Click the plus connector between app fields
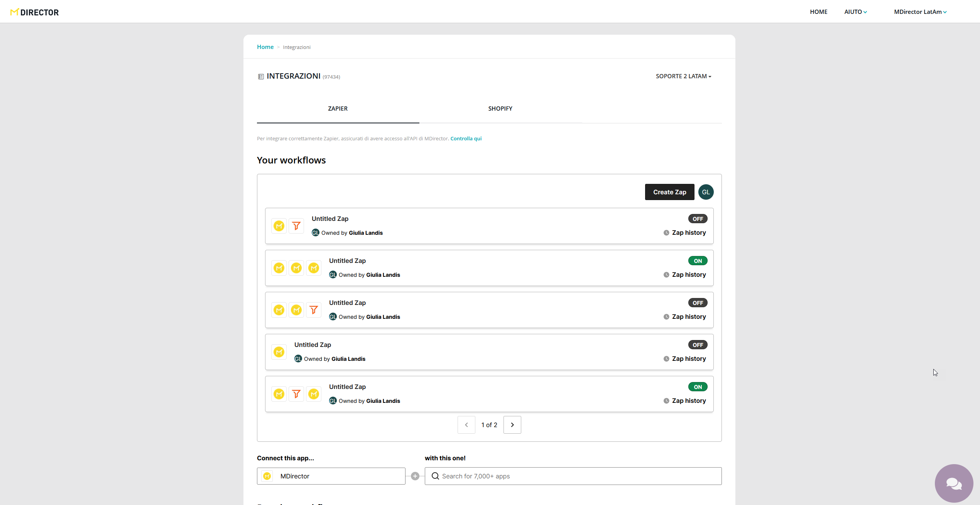The height and width of the screenshot is (505, 980). (415, 476)
